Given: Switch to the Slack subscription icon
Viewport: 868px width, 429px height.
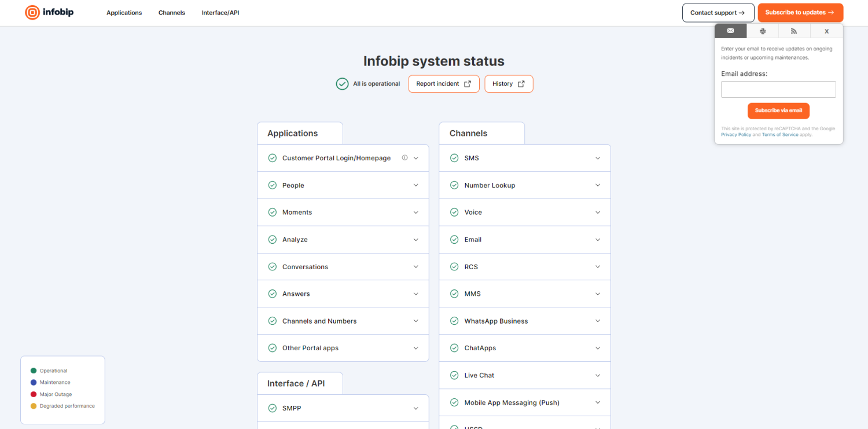Looking at the screenshot, I should coord(763,31).
